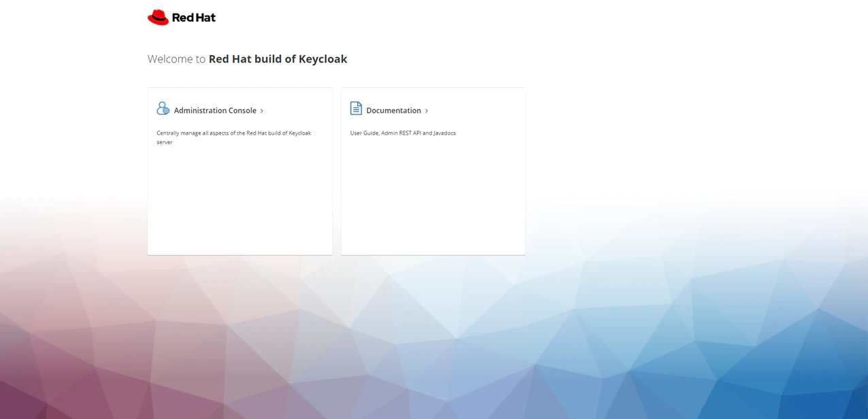868x419 pixels.
Task: Click the "Red Hat" wordmark text
Action: 194,18
